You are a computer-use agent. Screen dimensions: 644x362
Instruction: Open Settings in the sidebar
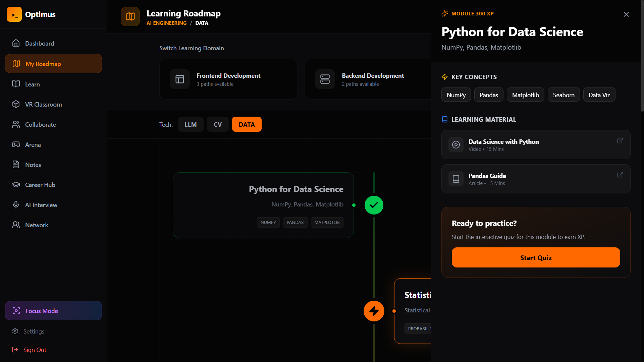tap(34, 331)
